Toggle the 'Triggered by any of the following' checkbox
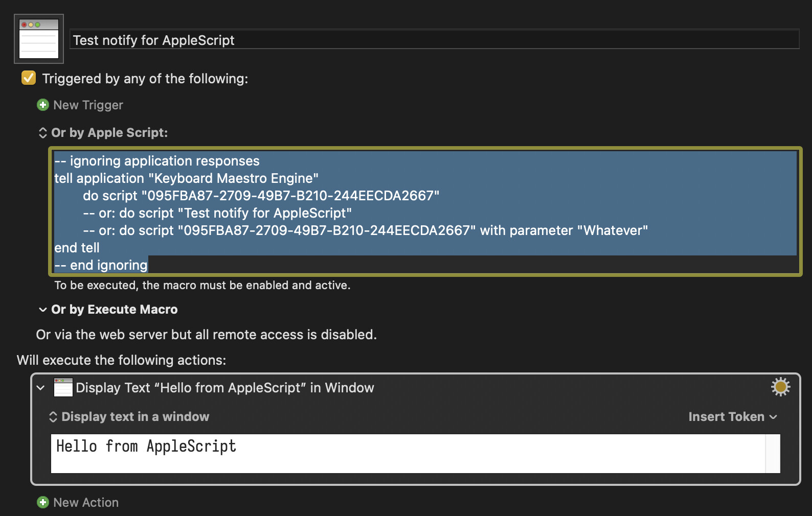The height and width of the screenshot is (516, 812). click(29, 78)
